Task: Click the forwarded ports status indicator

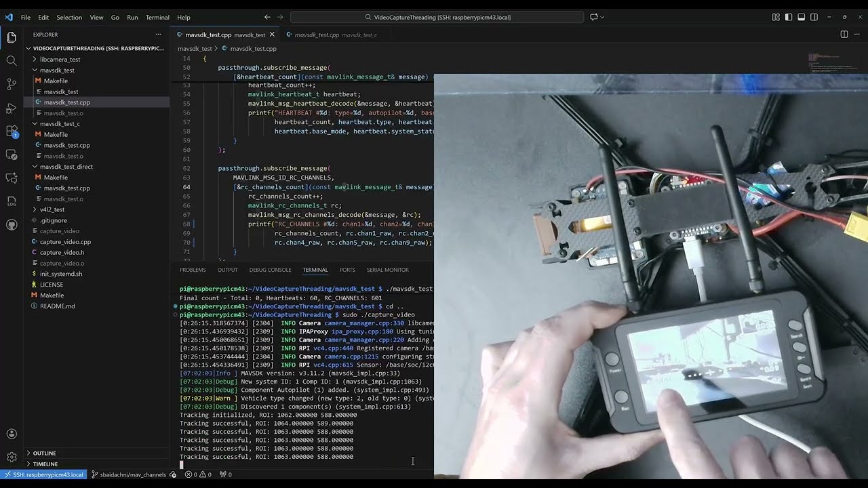Action: click(x=226, y=474)
